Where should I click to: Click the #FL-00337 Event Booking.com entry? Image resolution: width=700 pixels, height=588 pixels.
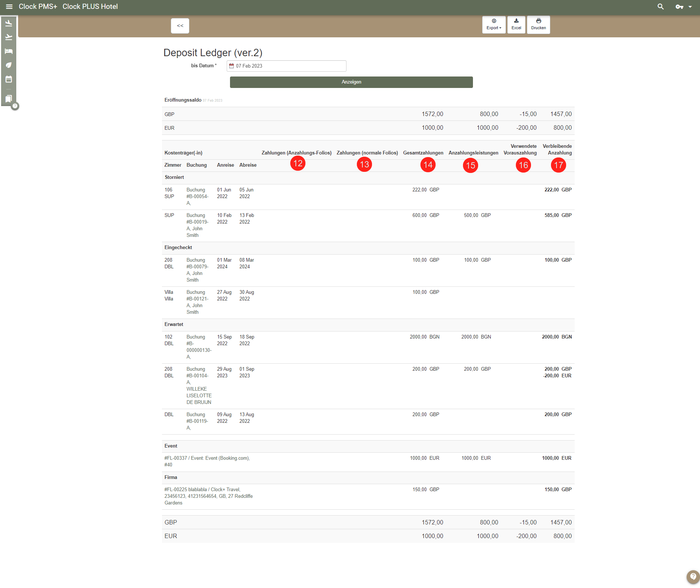pos(207,462)
